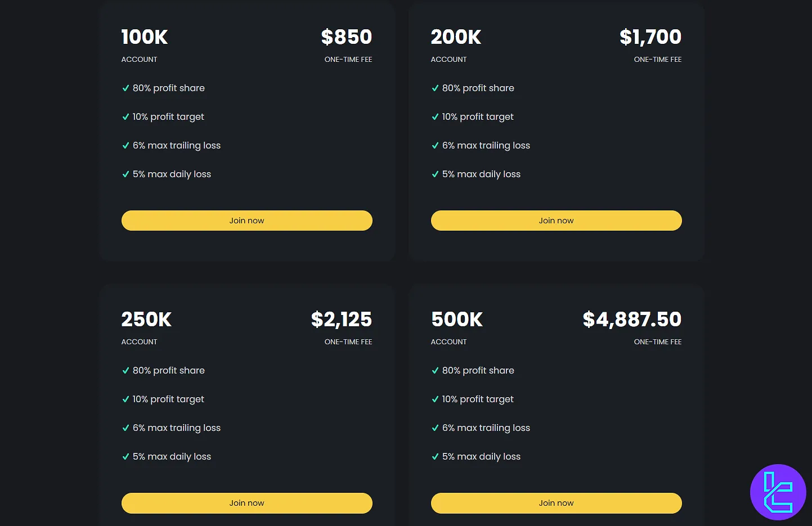
Task: Click checkmark beside 100K 80% profit share
Action: coord(125,88)
